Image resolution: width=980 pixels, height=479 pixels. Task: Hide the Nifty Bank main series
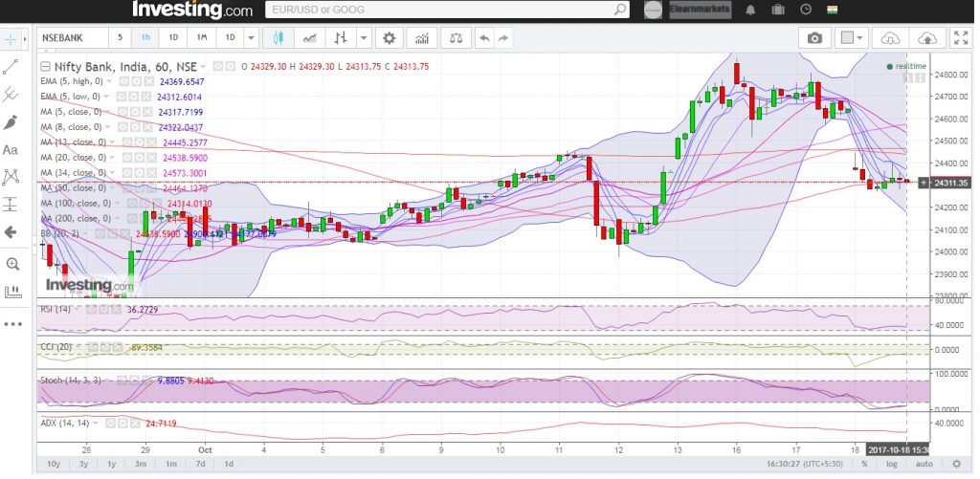click(218, 67)
